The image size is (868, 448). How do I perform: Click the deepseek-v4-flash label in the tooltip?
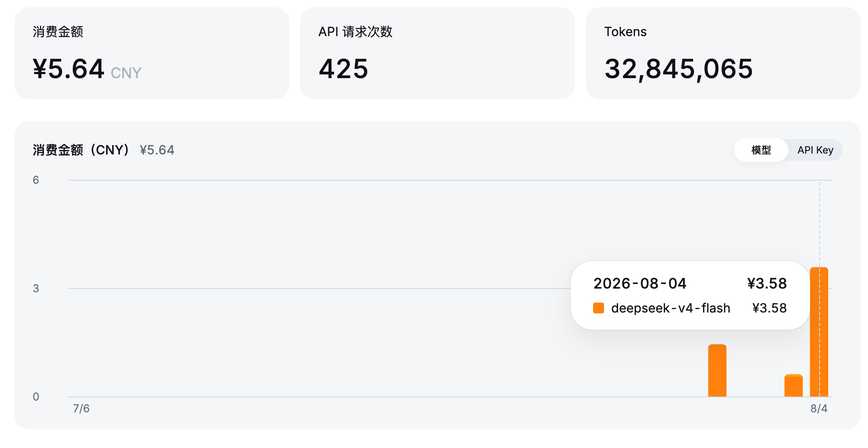pos(670,308)
